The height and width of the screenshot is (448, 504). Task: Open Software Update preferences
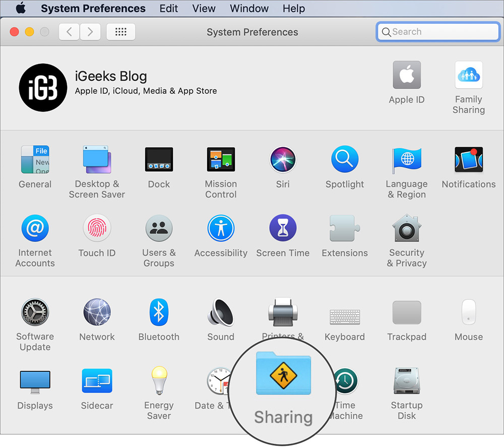35,312
